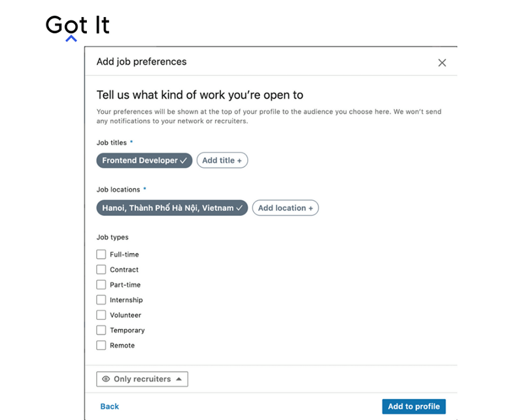Click the blue caret under Got It heading
523x420 pixels.
pos(71,39)
